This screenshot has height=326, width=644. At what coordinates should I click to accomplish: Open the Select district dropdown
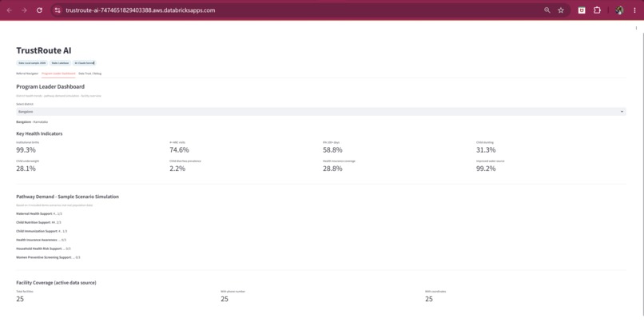pyautogui.click(x=321, y=112)
